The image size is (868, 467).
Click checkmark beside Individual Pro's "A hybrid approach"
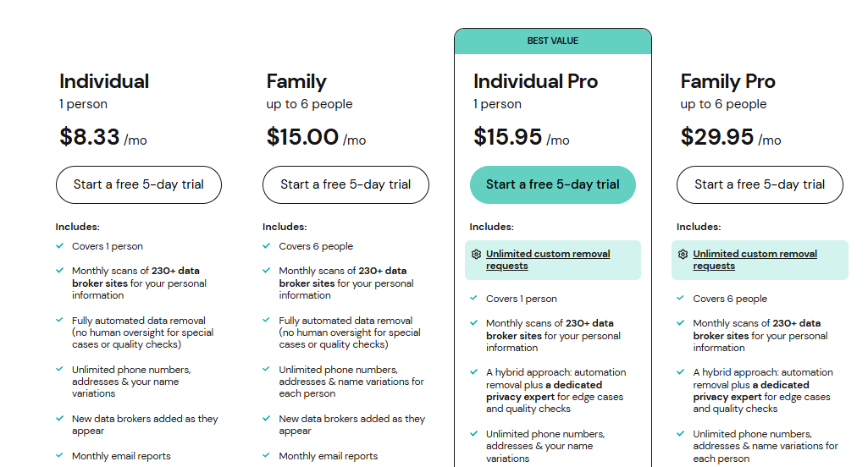pyautogui.click(x=474, y=372)
